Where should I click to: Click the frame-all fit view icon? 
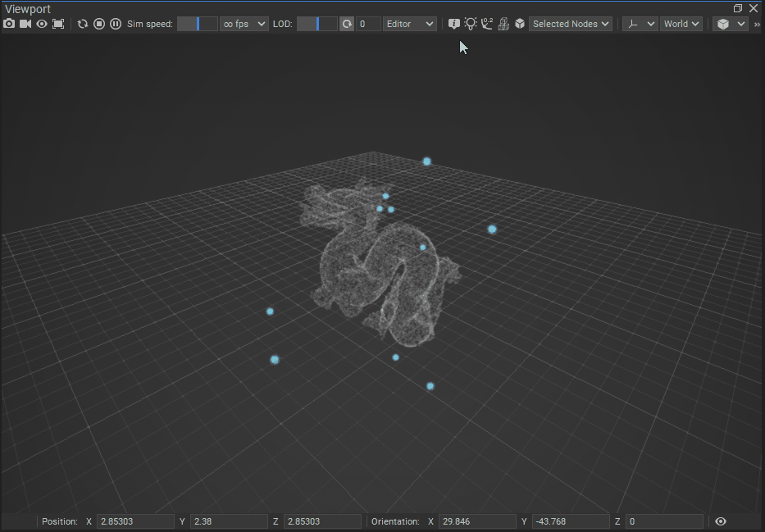tap(58, 24)
